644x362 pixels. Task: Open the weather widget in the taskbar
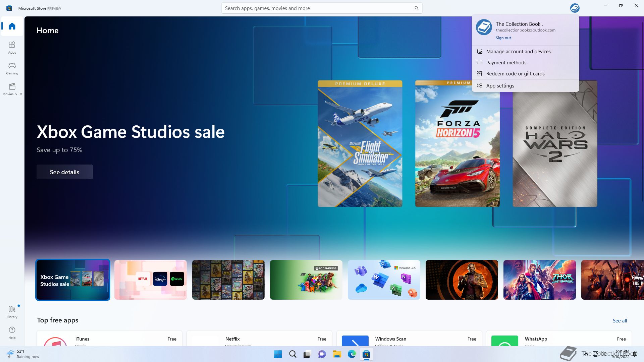point(23,354)
